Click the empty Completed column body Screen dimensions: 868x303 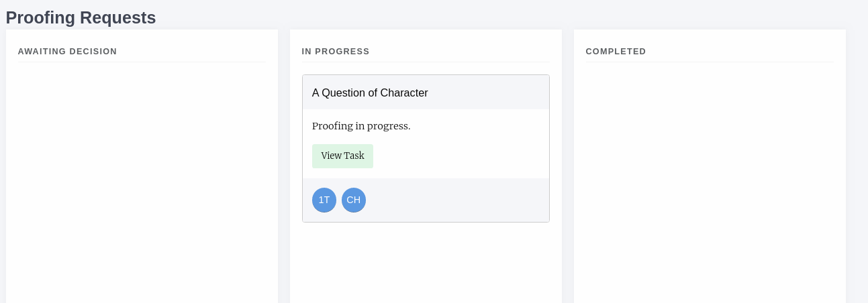[710, 181]
